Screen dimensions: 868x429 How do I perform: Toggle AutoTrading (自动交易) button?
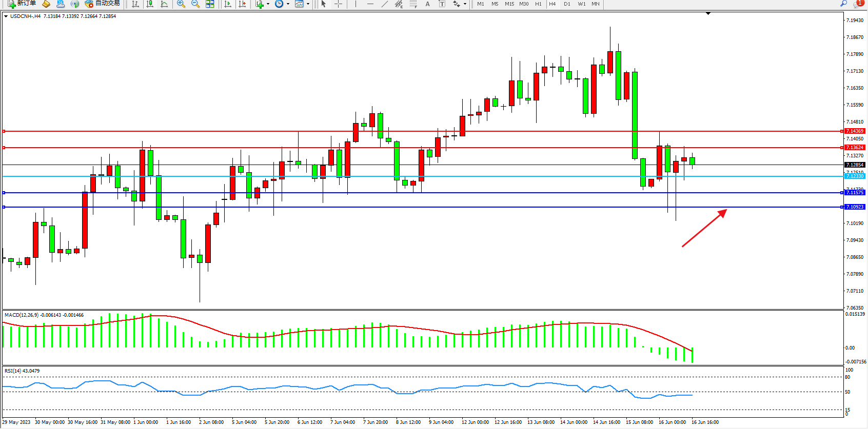[103, 4]
